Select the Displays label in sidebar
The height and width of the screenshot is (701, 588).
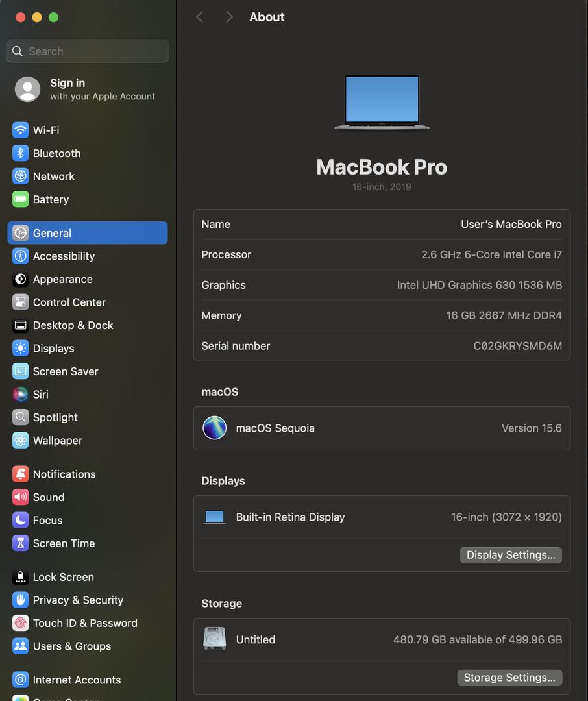coord(54,349)
